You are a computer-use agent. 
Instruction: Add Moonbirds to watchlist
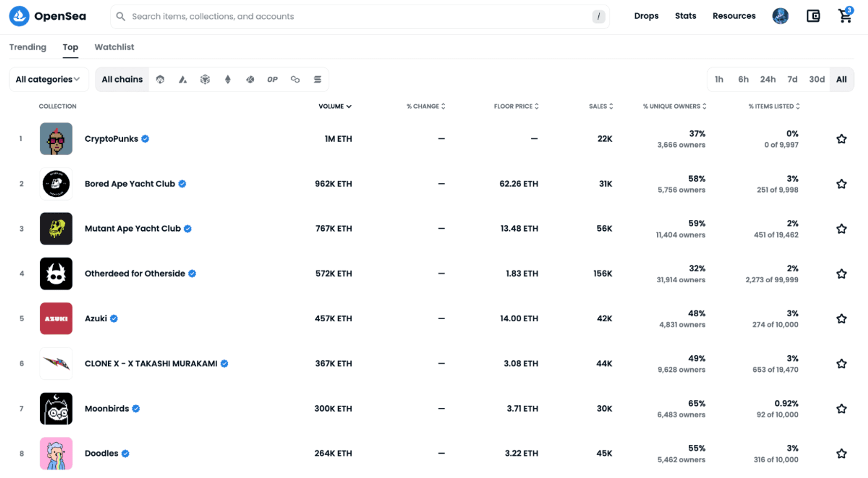pyautogui.click(x=841, y=409)
